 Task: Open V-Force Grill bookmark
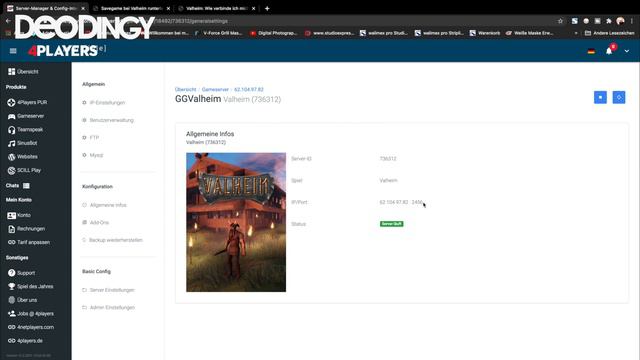[218, 33]
